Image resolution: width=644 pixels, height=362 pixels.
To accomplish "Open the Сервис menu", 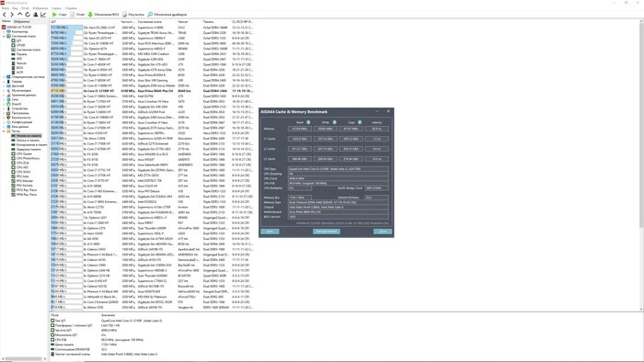I will coord(57,8).
